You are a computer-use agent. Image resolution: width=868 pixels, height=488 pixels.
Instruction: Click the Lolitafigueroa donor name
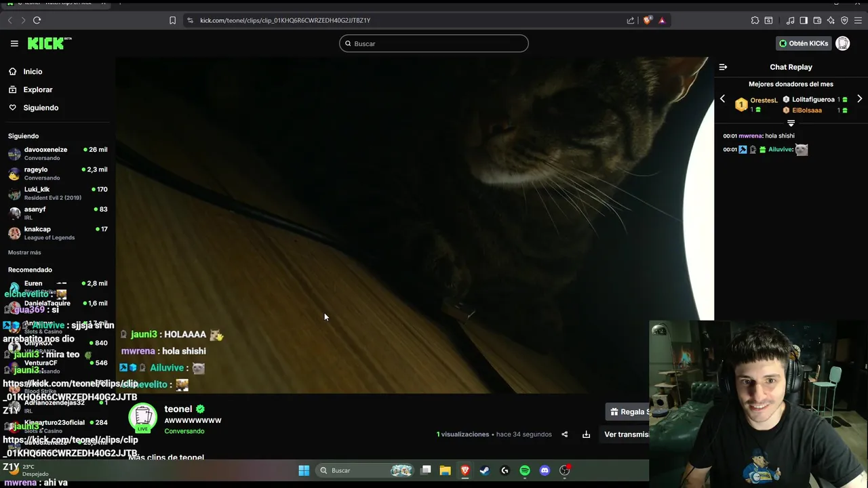pos(813,100)
